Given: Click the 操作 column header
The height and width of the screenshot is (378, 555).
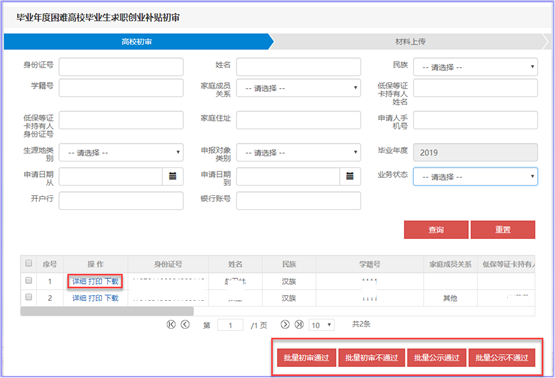Looking at the screenshot, I should pos(95,264).
